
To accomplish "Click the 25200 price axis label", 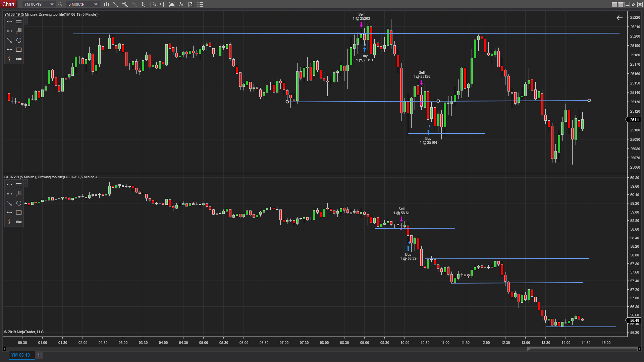I will [x=635, y=36].
